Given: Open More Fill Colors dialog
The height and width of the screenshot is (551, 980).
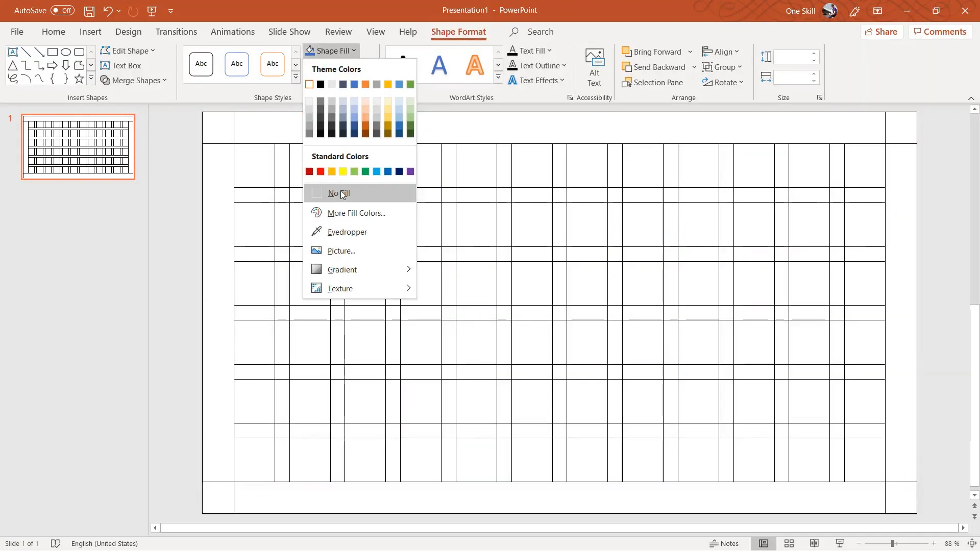Looking at the screenshot, I should point(360,213).
